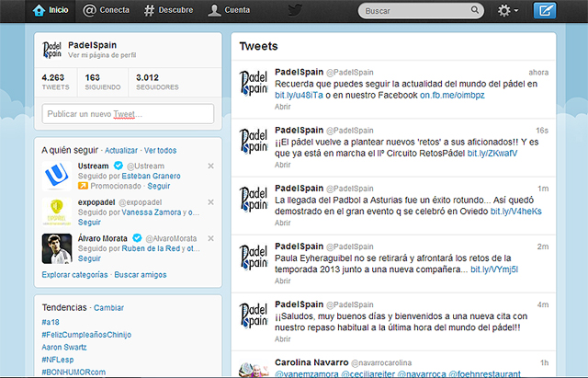
Task: Click the person icon beside Cuenta
Action: tap(214, 10)
